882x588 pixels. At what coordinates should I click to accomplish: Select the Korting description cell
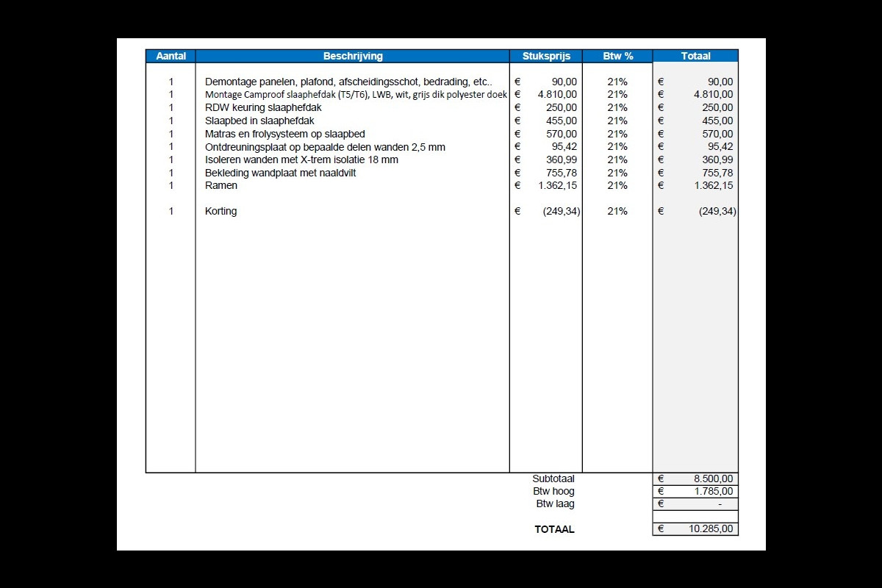click(x=220, y=211)
